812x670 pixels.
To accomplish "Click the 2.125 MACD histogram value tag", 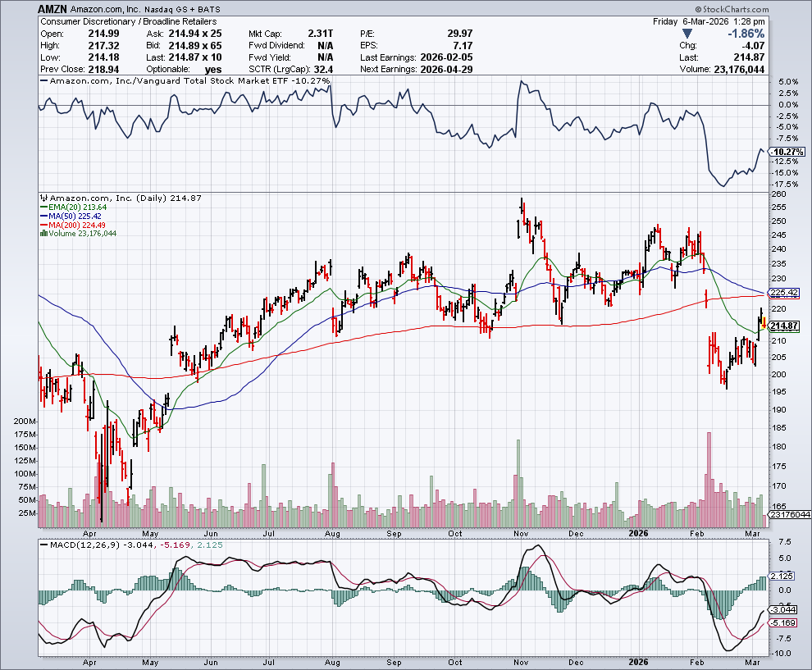I will coord(783,576).
